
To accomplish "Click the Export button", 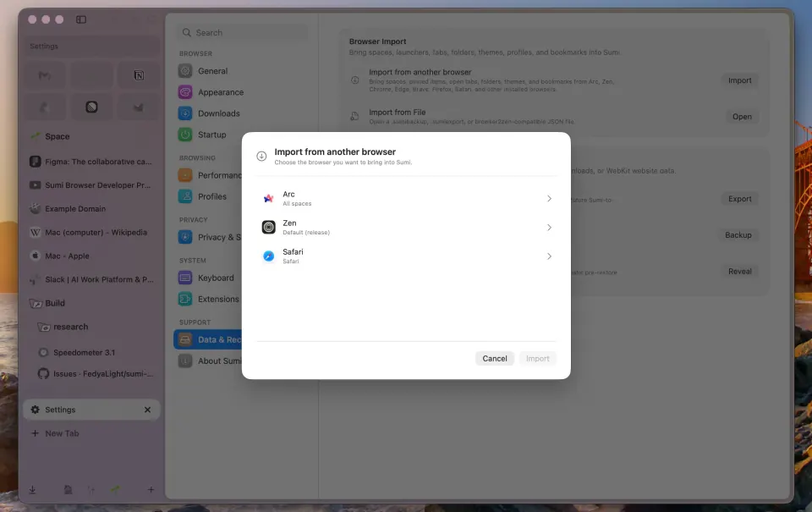I will 739,199.
